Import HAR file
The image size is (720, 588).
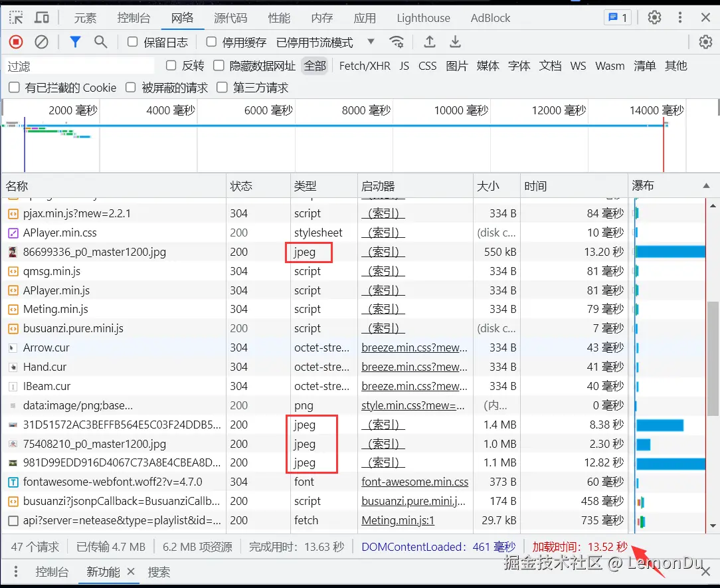pos(429,41)
